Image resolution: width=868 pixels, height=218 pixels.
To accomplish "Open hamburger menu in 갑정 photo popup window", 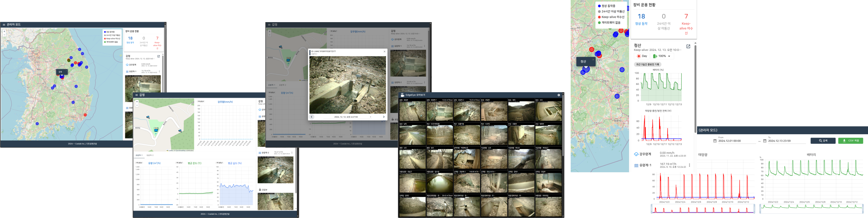I will point(269,25).
